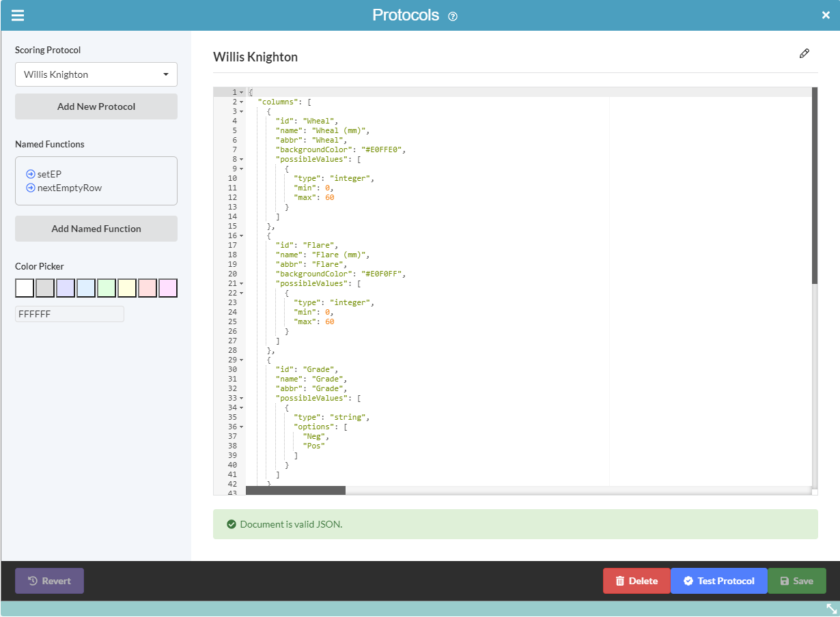Pick the white color swatch
840x617 pixels.
click(25, 288)
